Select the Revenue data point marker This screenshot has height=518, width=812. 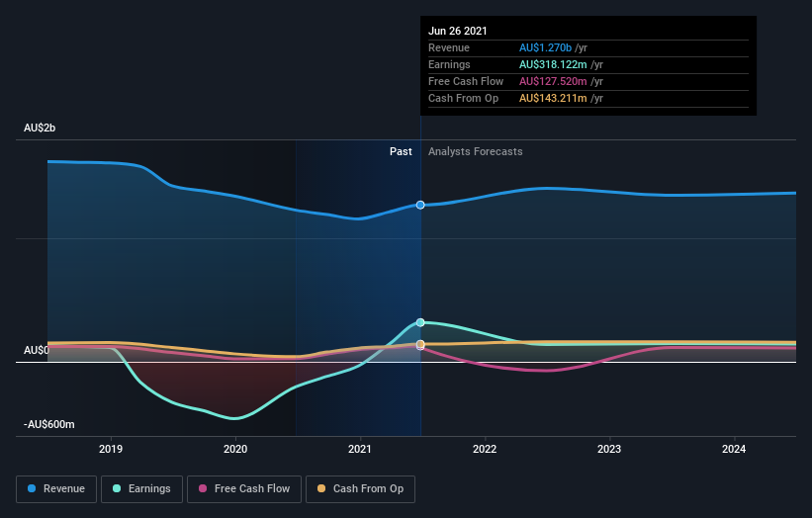click(420, 205)
